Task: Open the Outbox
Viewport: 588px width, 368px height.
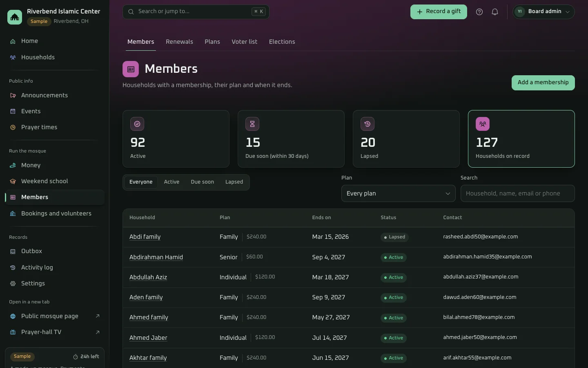Action: click(55, 251)
